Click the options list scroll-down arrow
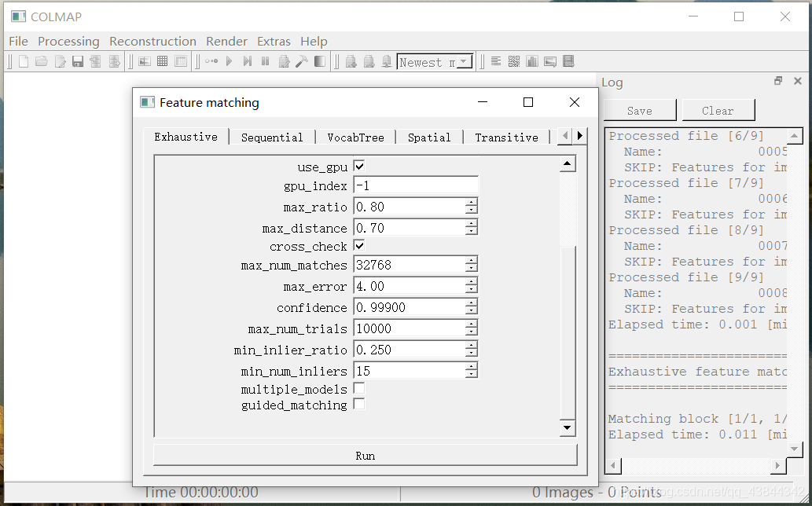 [568, 427]
